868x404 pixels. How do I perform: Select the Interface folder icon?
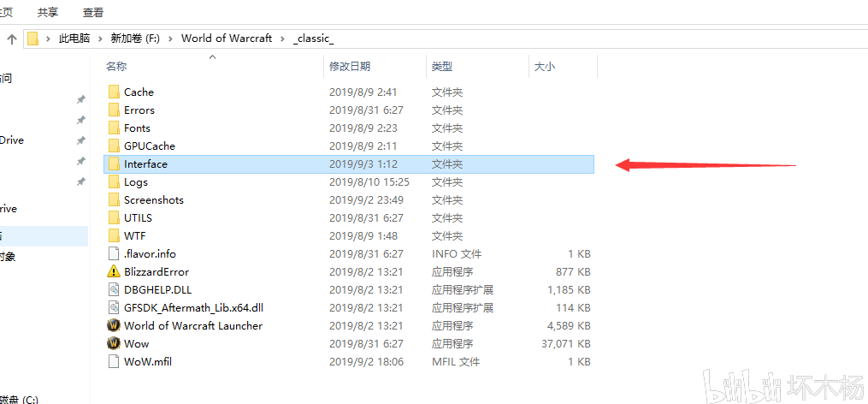(x=114, y=164)
